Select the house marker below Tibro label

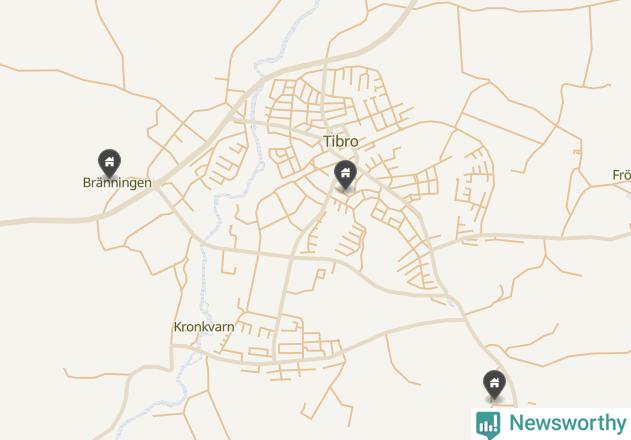pos(345,174)
